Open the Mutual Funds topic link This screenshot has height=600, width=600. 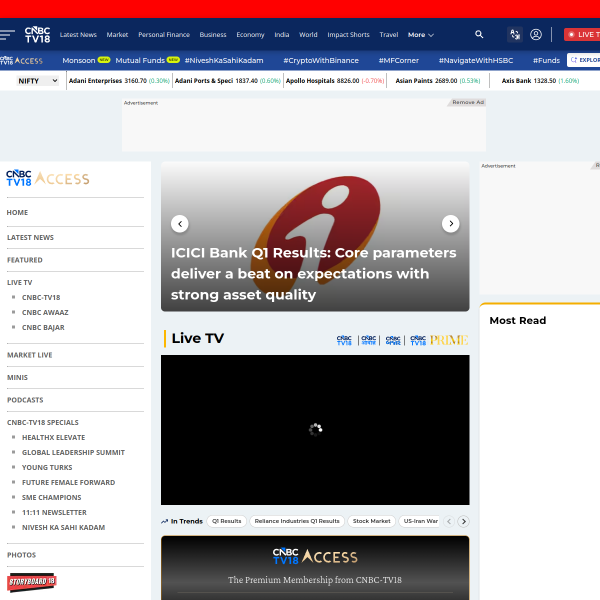(x=140, y=60)
